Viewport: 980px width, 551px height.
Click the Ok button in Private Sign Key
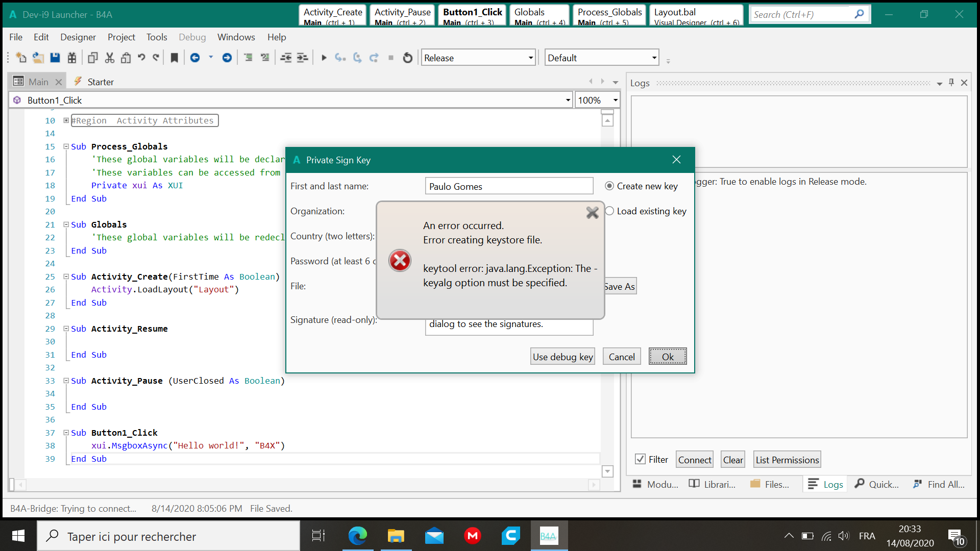click(668, 357)
